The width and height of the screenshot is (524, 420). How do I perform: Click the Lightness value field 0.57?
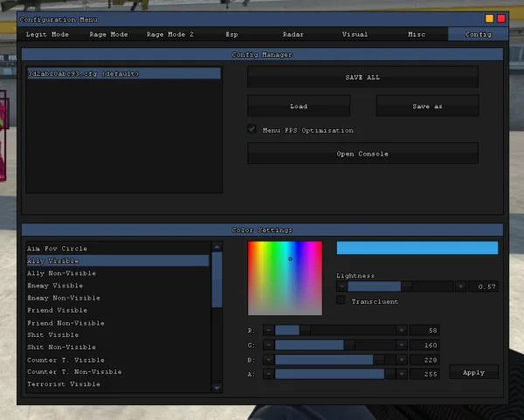[x=483, y=286]
